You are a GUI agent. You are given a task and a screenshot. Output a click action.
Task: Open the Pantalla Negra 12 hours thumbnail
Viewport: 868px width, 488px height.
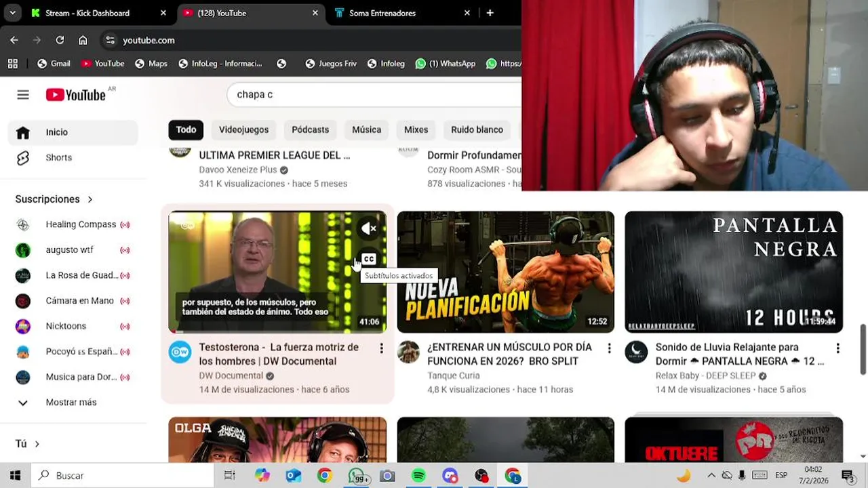(x=734, y=272)
